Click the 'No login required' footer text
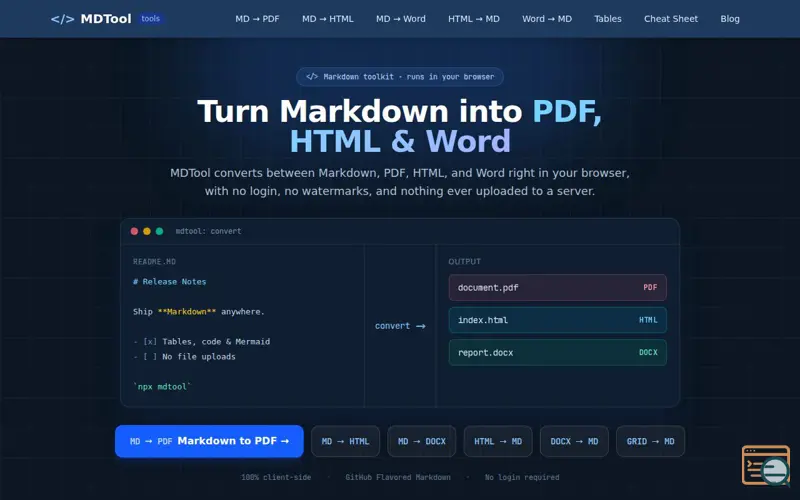This screenshot has width=800, height=500. [522, 478]
